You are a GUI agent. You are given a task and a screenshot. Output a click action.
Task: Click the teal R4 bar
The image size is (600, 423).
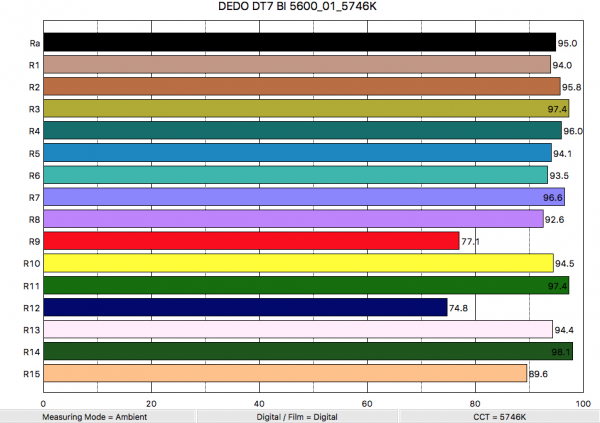301,130
